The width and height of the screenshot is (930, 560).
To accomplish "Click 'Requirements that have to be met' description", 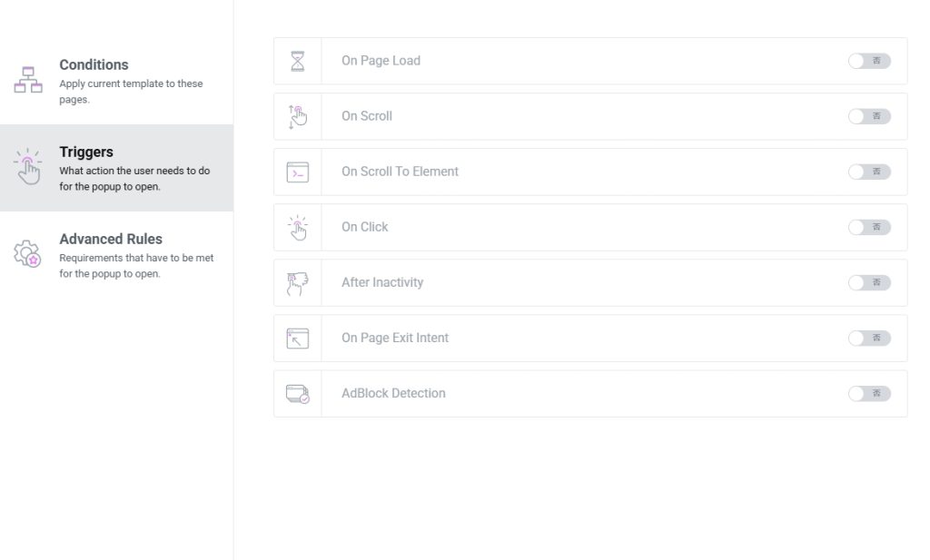I will (136, 266).
